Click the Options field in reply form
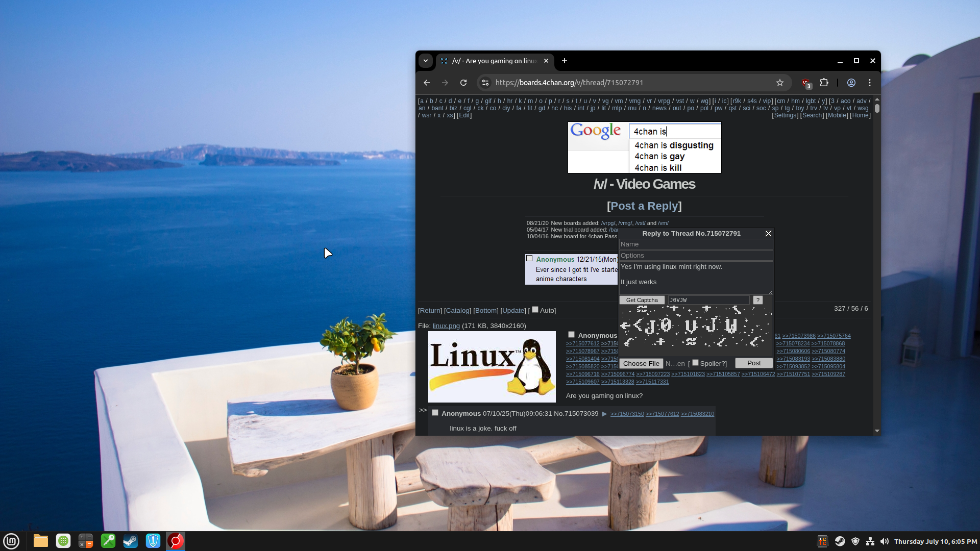Screen dimensions: 980x551 click(696, 256)
